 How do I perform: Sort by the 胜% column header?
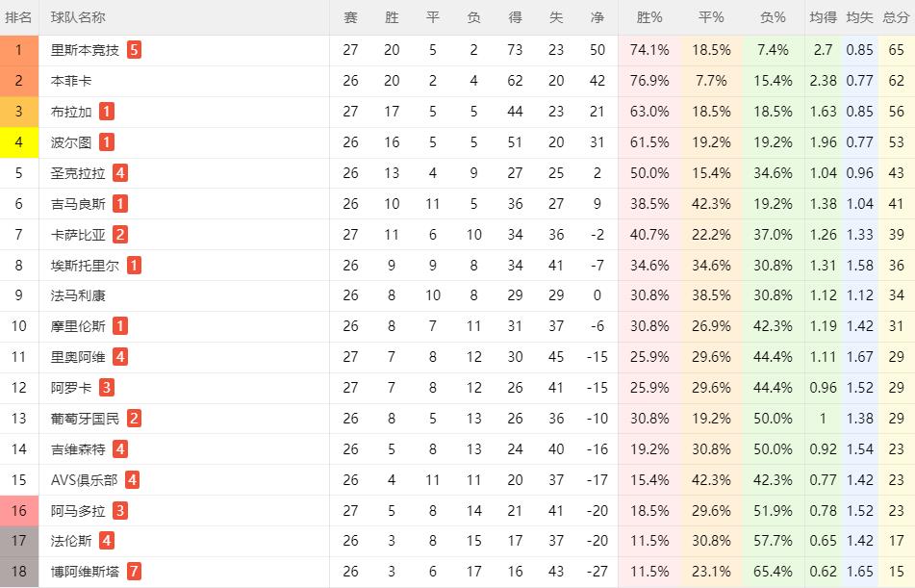click(x=649, y=17)
